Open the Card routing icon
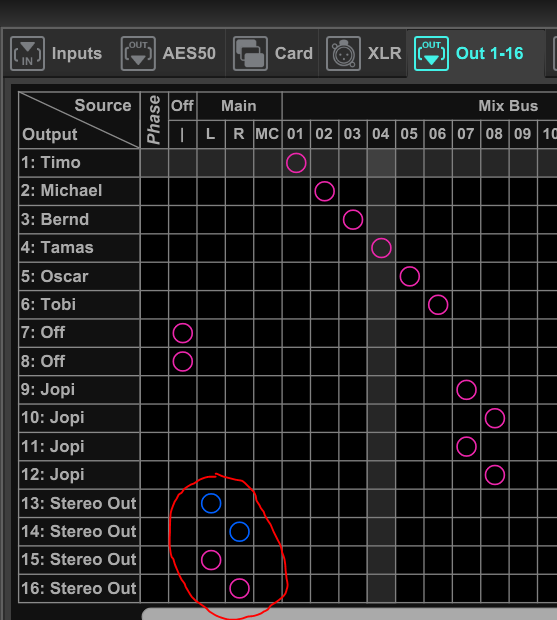Image resolution: width=557 pixels, height=620 pixels. 250,53
